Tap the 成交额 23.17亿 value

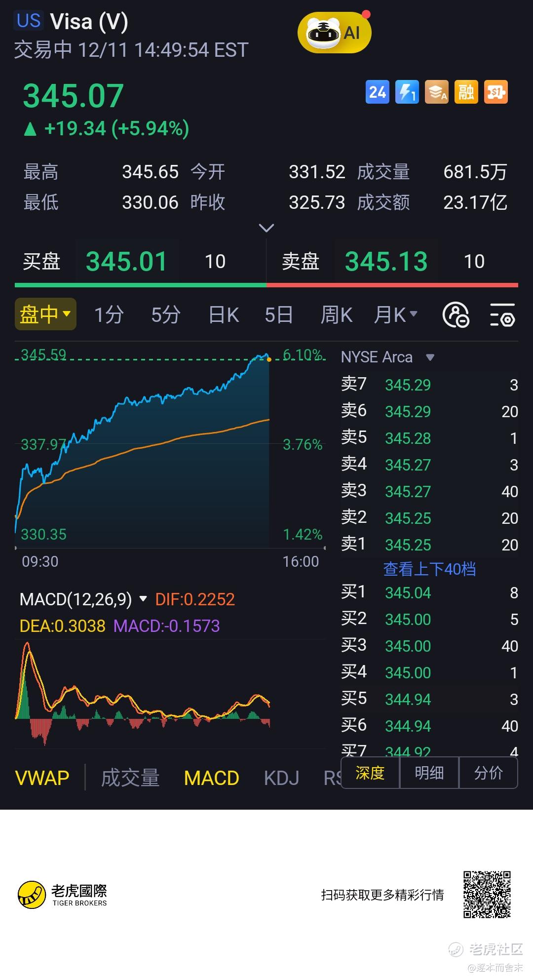pos(475,202)
